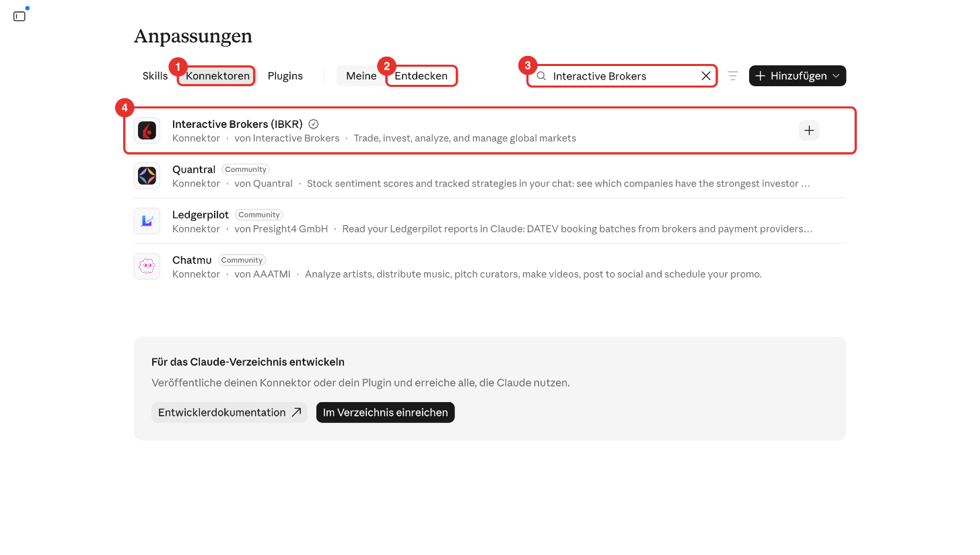Open the Plugins tab
The width and height of the screenshot is (980, 555).
coord(285,76)
